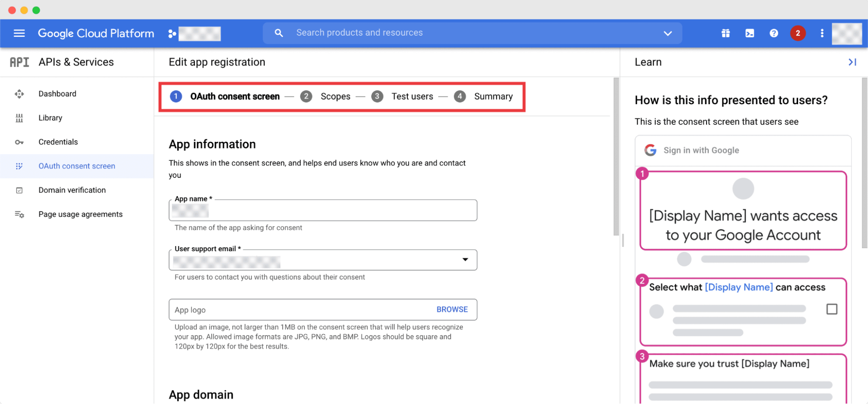Click the App logo file field

[x=323, y=310]
